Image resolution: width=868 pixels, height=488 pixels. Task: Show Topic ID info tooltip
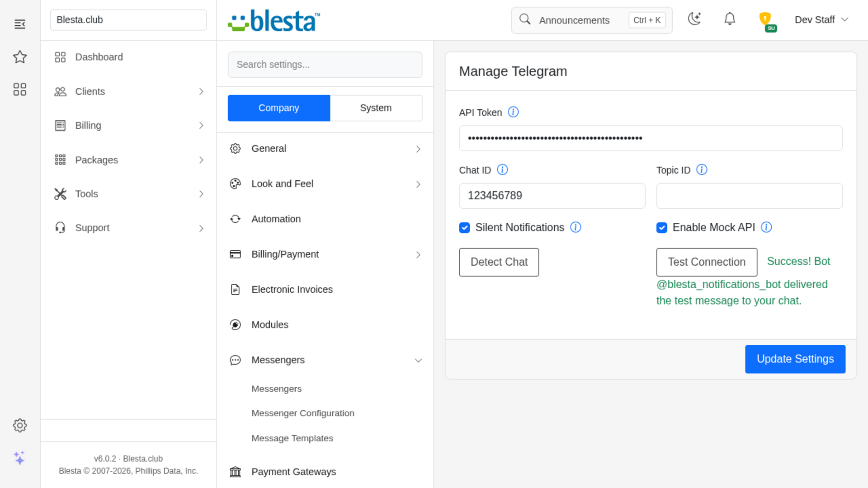click(x=702, y=169)
